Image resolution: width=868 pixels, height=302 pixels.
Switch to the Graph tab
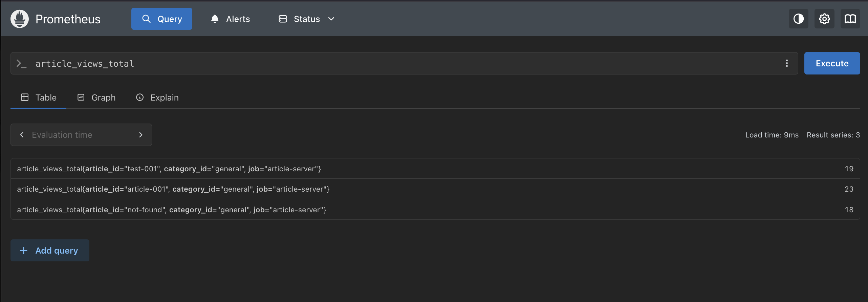pyautogui.click(x=96, y=98)
